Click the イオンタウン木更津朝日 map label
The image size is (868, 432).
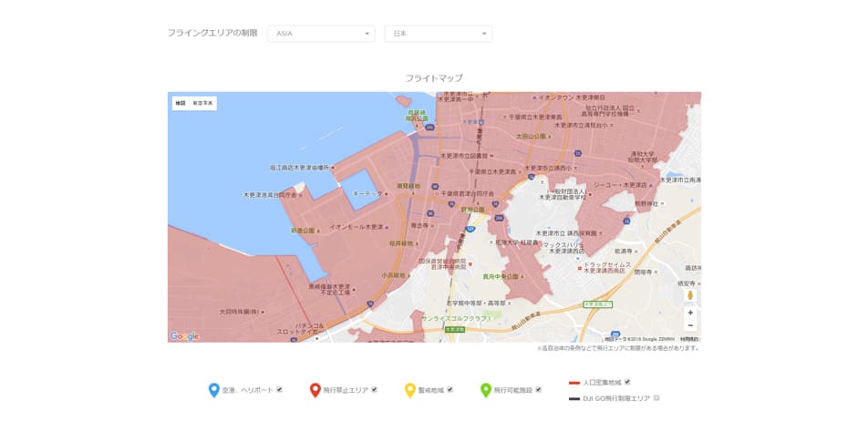tap(572, 98)
